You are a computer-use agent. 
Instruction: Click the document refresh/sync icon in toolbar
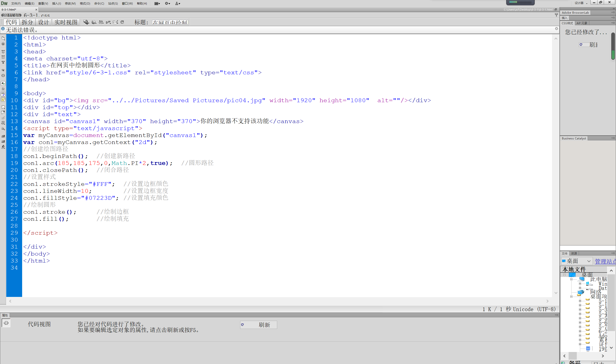click(122, 22)
